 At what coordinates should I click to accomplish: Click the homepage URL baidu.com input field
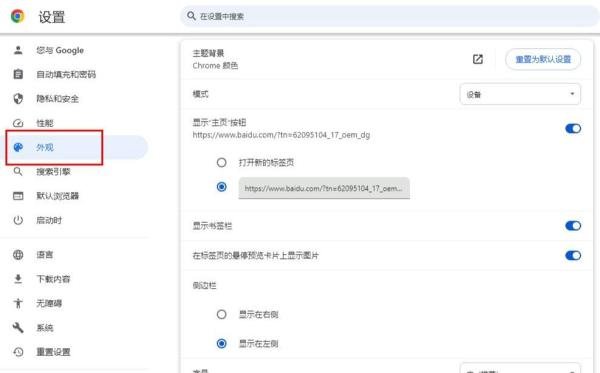pos(324,188)
